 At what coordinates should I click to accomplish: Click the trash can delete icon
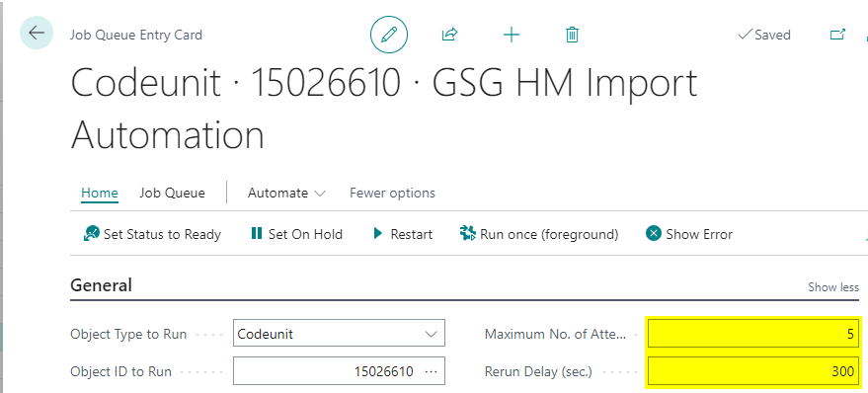[x=572, y=35]
